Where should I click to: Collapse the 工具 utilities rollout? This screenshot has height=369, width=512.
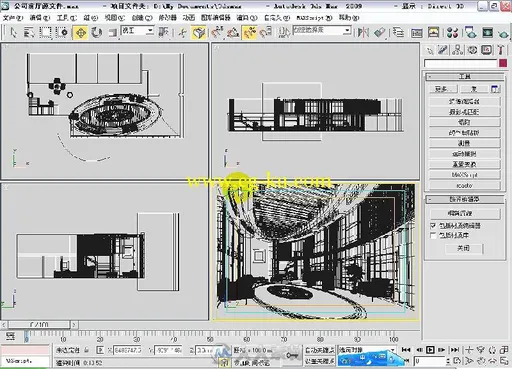465,76
